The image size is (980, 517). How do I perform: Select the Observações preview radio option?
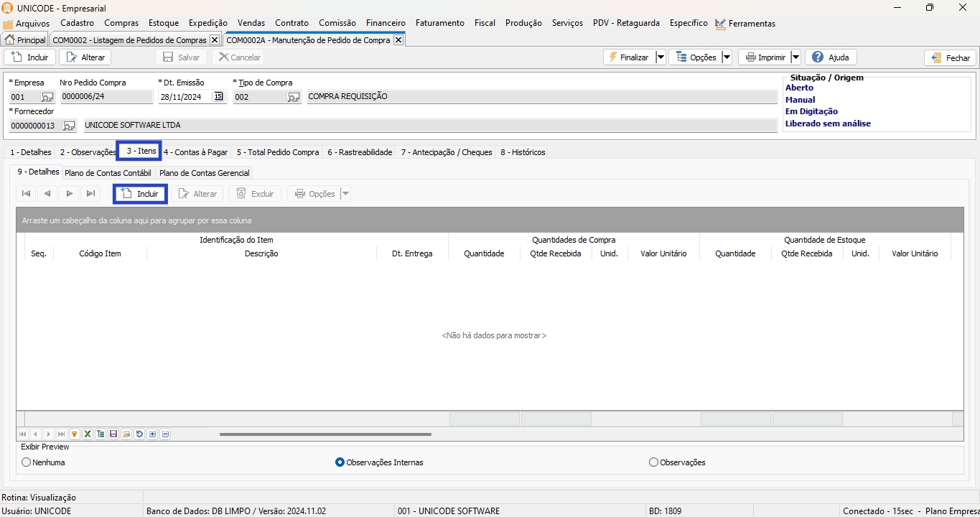(653, 462)
